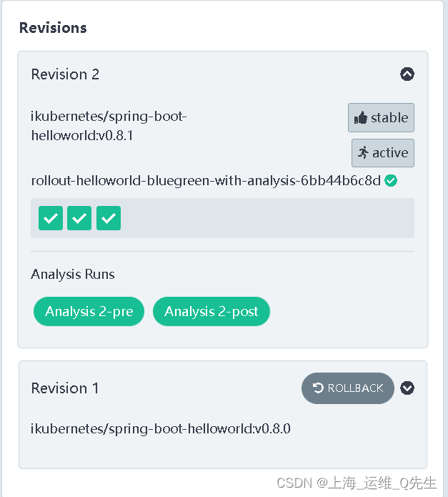Click the ROLLBACK button for Revision 1

(348, 388)
